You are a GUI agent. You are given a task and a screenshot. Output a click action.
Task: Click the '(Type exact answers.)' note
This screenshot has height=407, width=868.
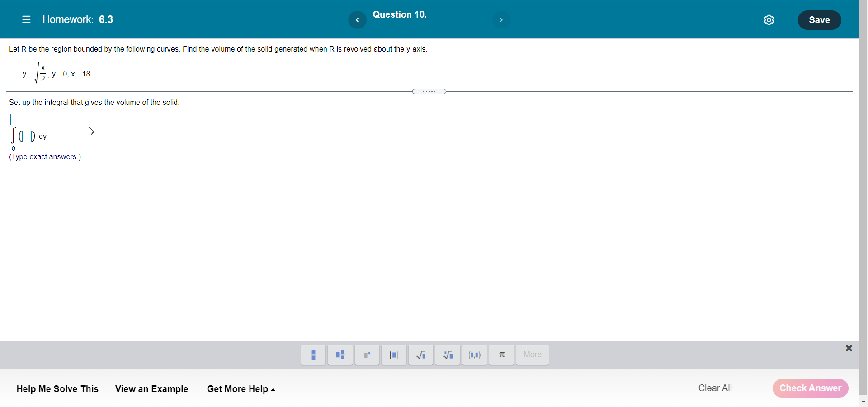coord(45,157)
